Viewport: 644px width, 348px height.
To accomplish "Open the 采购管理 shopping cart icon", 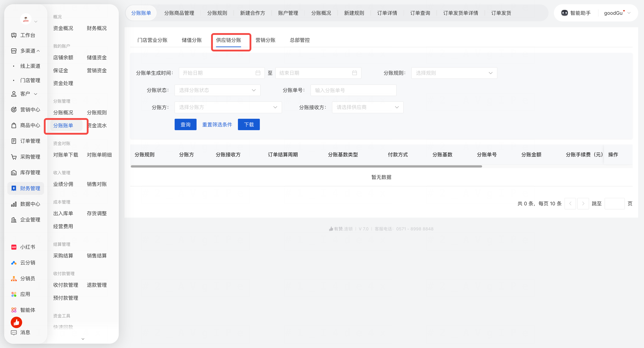I will point(14,157).
